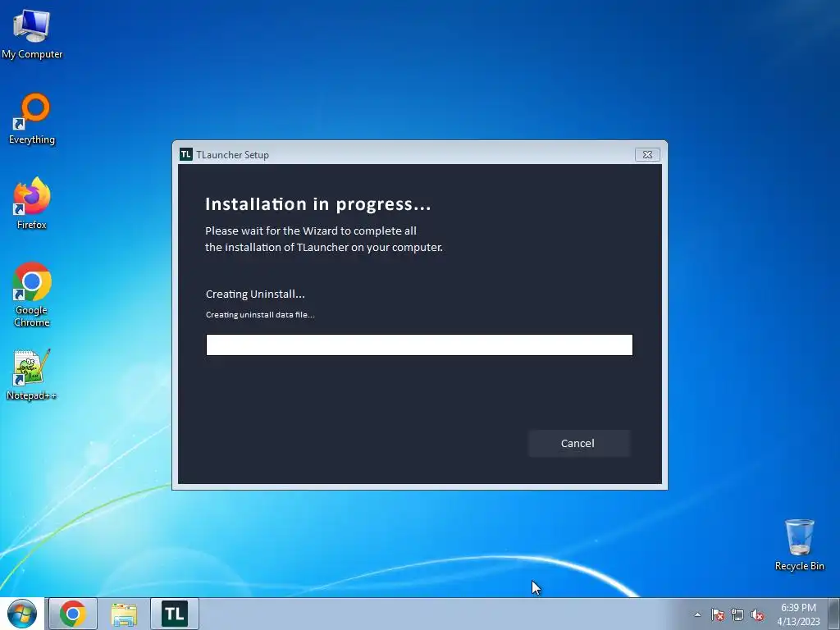Select the Google Chrome desktop shortcut
The height and width of the screenshot is (630, 840).
(x=32, y=294)
